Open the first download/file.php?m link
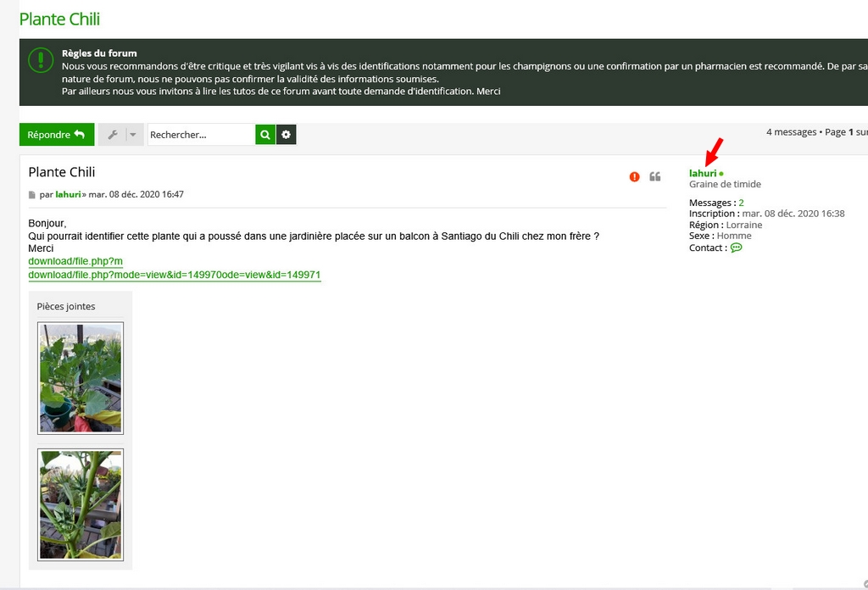868x590 pixels. 75,261
